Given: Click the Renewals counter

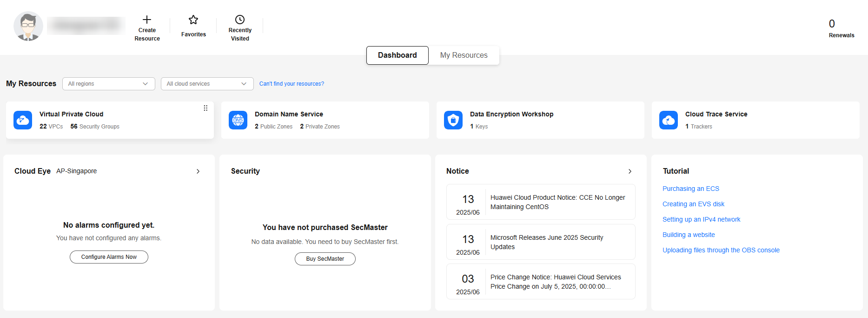Looking at the screenshot, I should tap(841, 28).
